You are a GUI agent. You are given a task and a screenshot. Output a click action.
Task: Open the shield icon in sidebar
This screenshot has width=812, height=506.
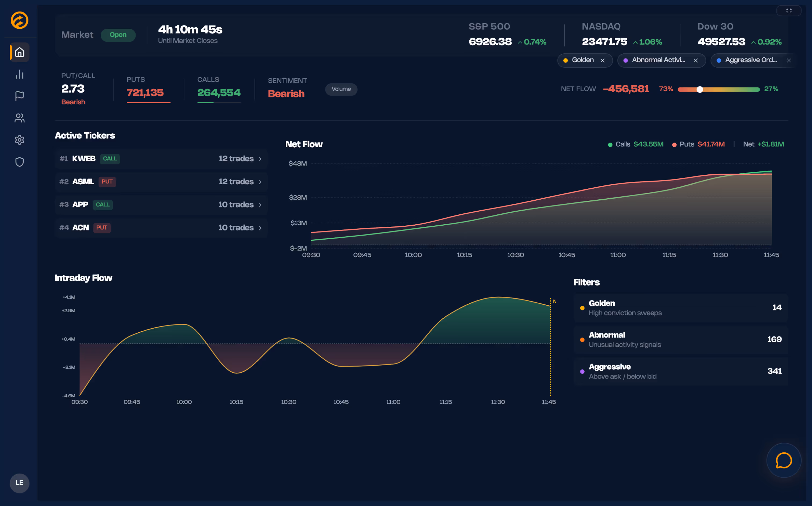click(19, 162)
